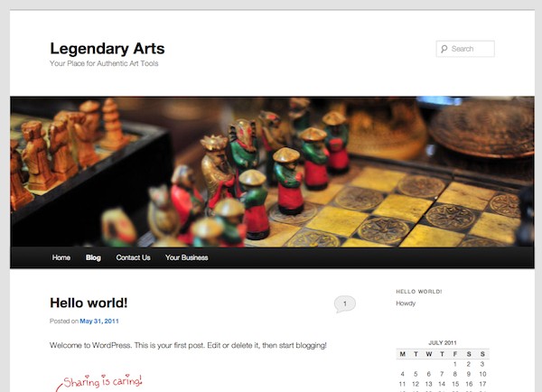Click the Search input field

pos(465,49)
